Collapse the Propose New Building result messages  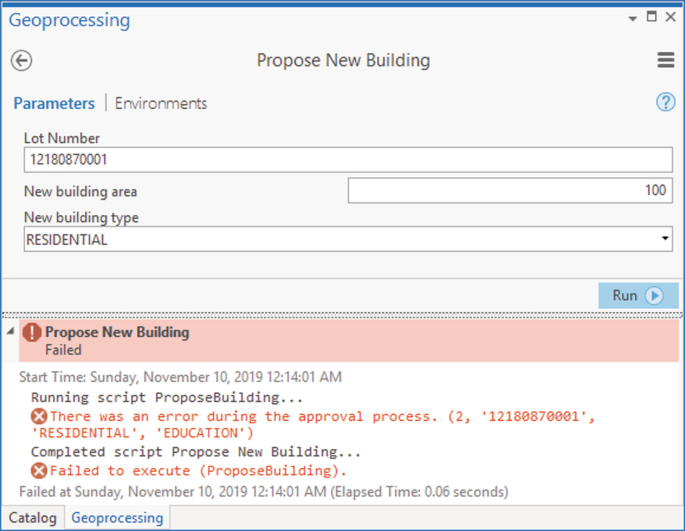[10, 331]
